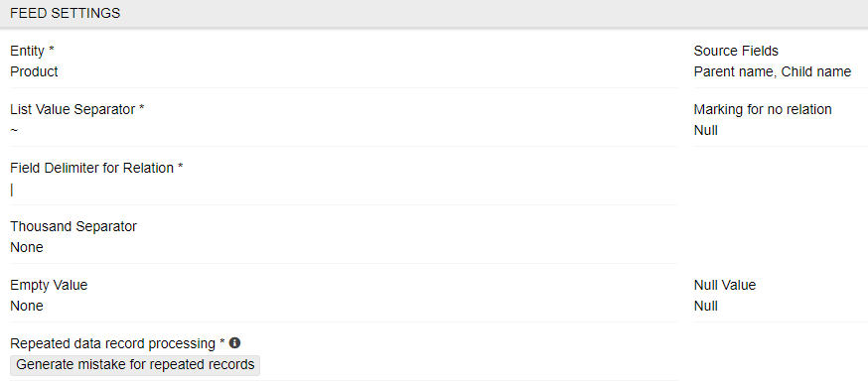Screen dimensions: 868x384
Task: Click the Generate mistake for repeated records button
Action: point(135,365)
